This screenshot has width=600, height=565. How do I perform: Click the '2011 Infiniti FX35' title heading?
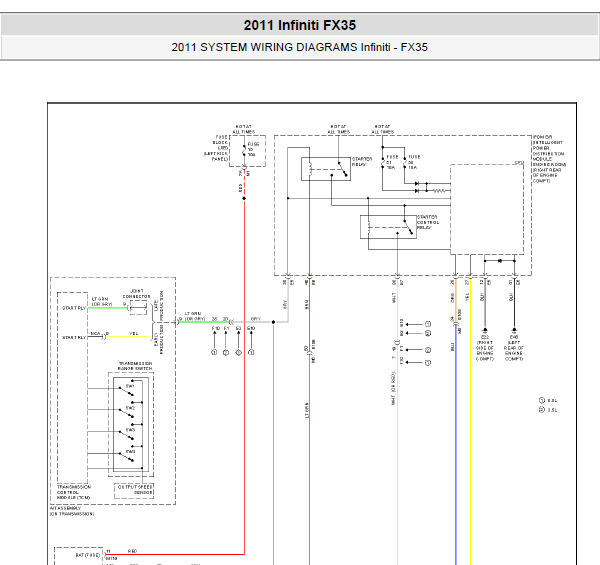pyautogui.click(x=300, y=25)
